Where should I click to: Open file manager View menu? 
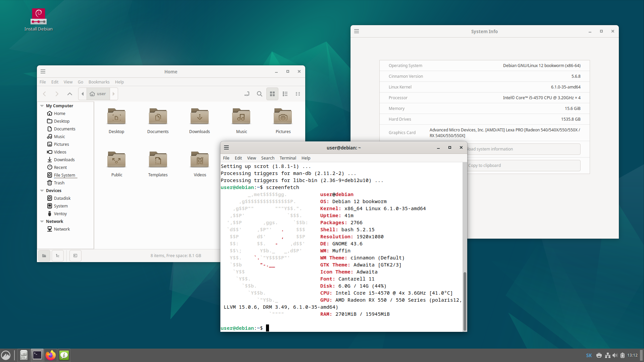(68, 82)
